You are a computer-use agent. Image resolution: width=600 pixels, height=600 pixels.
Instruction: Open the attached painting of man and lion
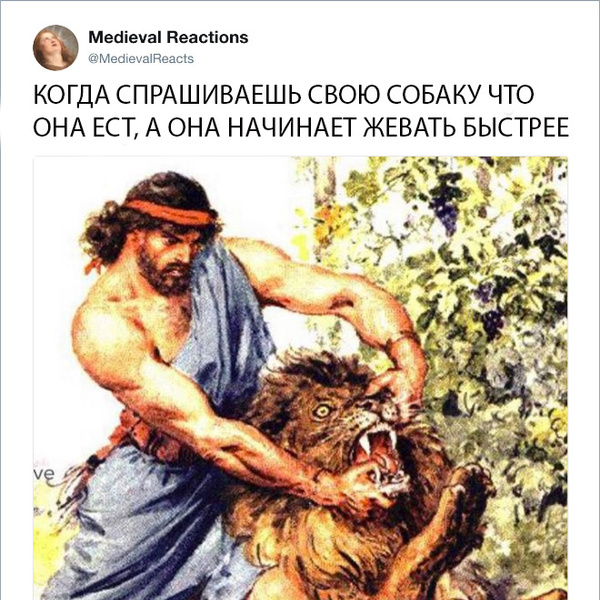(300, 378)
